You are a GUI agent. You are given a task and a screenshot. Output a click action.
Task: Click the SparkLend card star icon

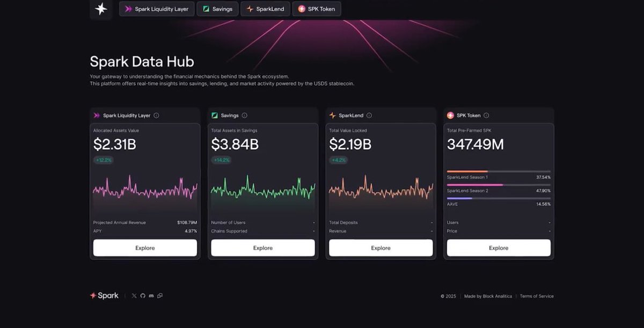point(333,115)
